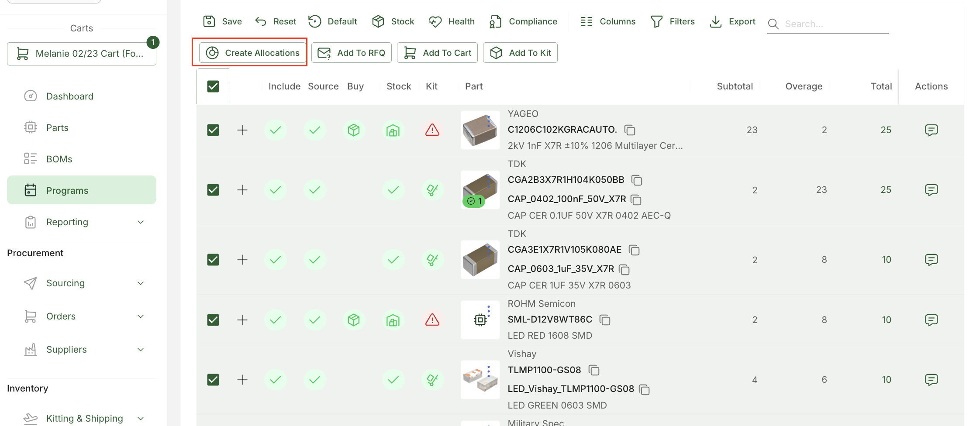Open Kitting & Shipping in the sidebar
The image size is (980, 426).
pos(82,419)
